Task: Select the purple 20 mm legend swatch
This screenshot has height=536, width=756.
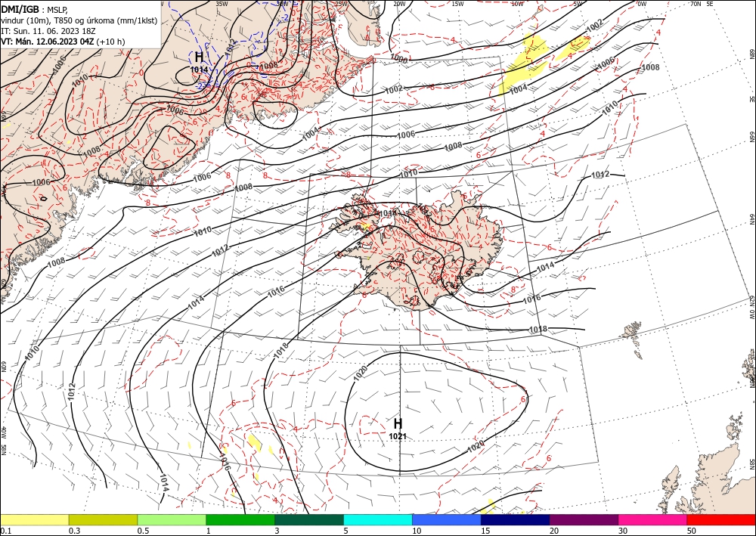Action: (x=584, y=520)
